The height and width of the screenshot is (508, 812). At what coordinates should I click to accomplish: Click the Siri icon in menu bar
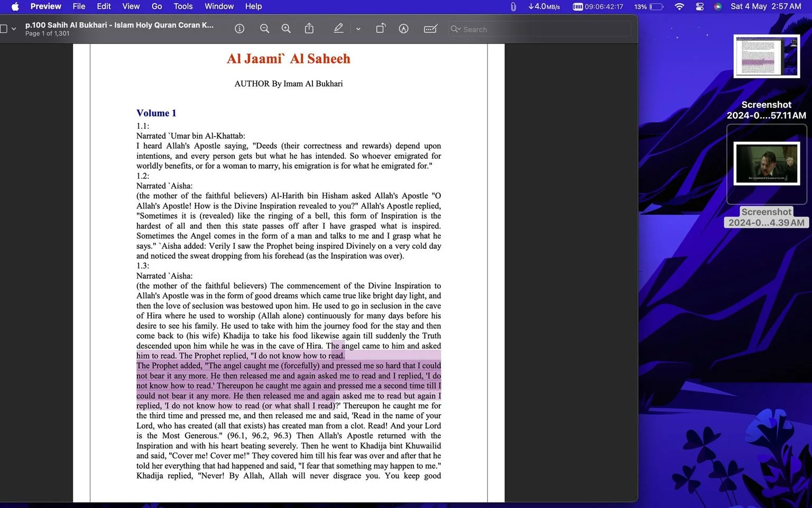click(x=718, y=6)
